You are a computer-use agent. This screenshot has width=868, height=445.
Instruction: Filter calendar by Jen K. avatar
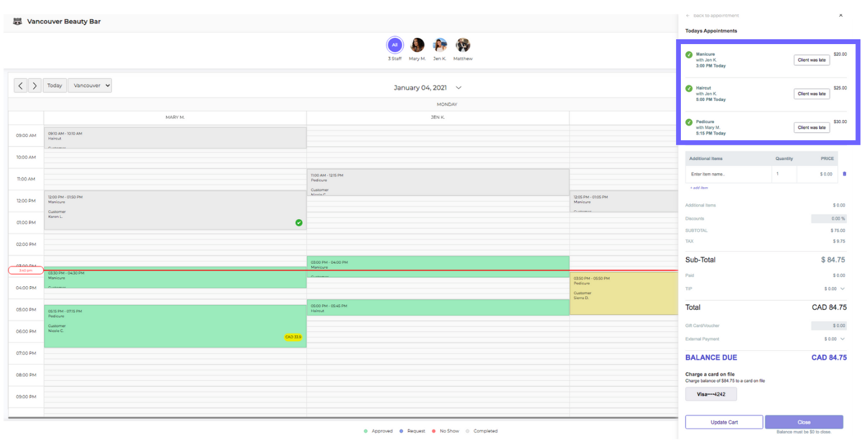click(x=440, y=45)
